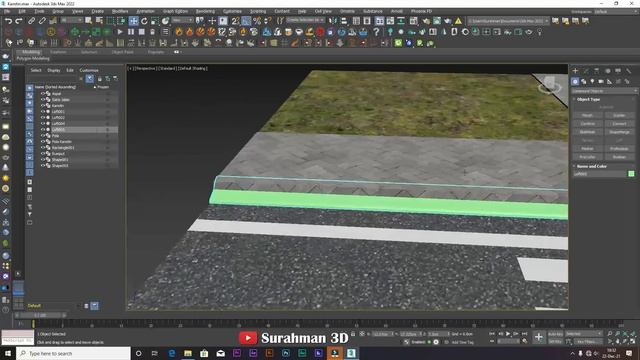Open the Render Setup icon

pos(427,20)
